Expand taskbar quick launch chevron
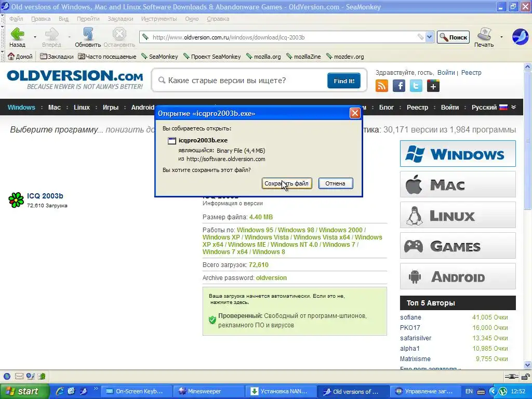 click(96, 389)
